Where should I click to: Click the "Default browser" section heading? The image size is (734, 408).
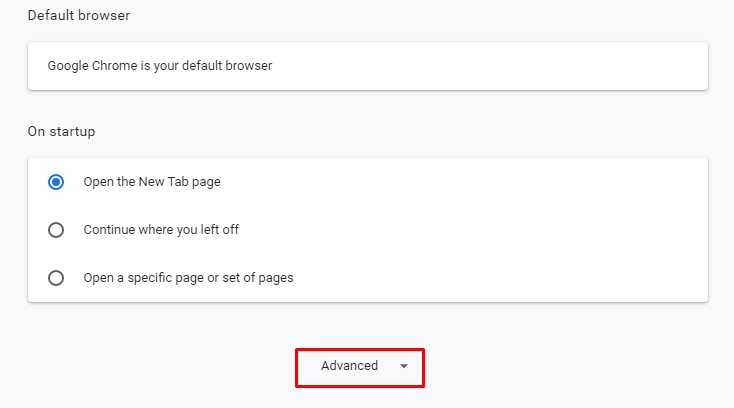[x=79, y=16]
